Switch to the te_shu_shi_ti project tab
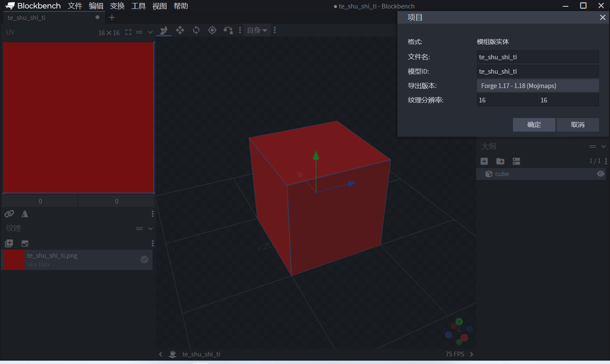Viewport: 610px width, 364px height. click(53, 17)
